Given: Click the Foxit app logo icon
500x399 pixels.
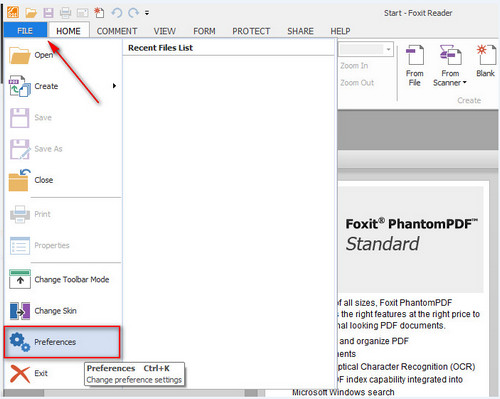Looking at the screenshot, I should [13, 12].
